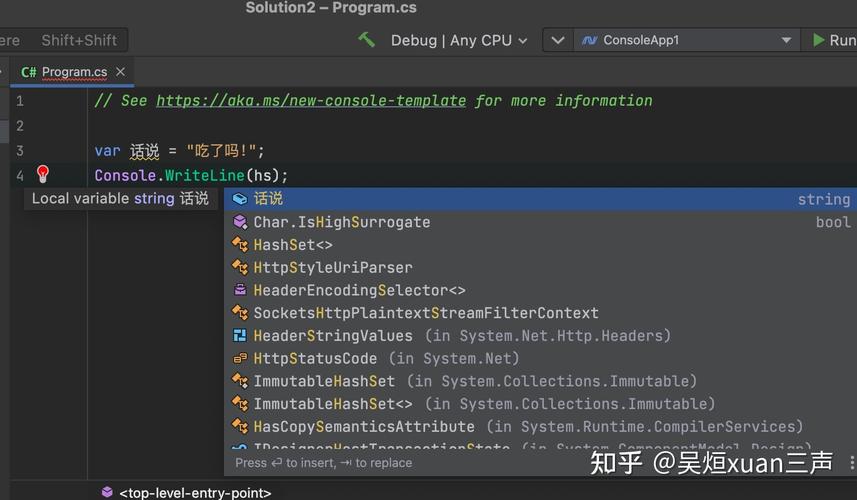Pick HeaderEncodingSelector<> completion item

pyautogui.click(x=540, y=290)
